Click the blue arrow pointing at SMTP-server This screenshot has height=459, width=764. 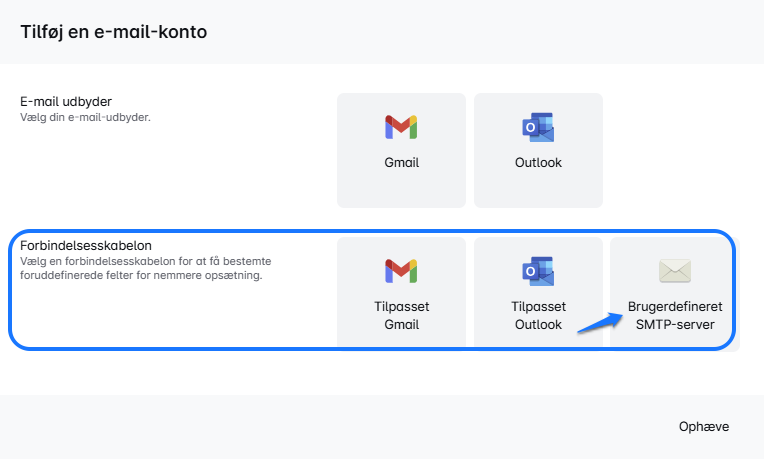pos(598,320)
